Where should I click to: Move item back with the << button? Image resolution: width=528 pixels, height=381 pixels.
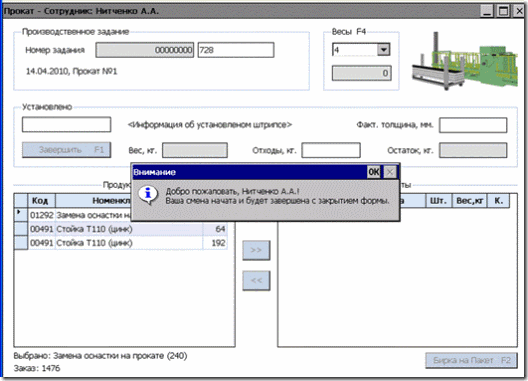tap(256, 280)
